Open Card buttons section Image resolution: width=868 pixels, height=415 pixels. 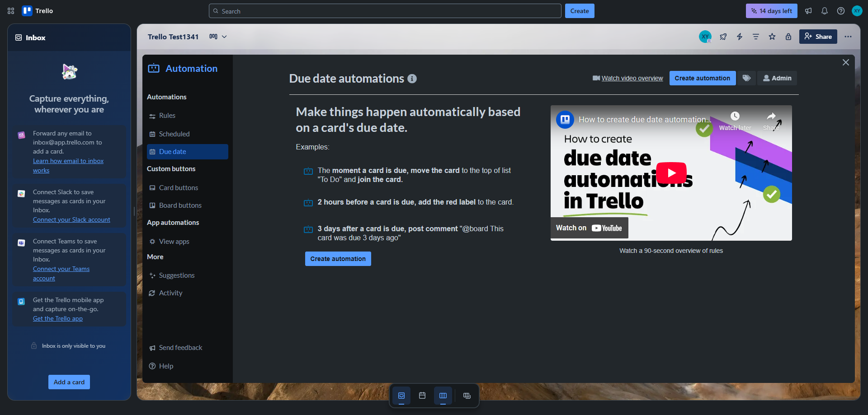tap(188, 188)
